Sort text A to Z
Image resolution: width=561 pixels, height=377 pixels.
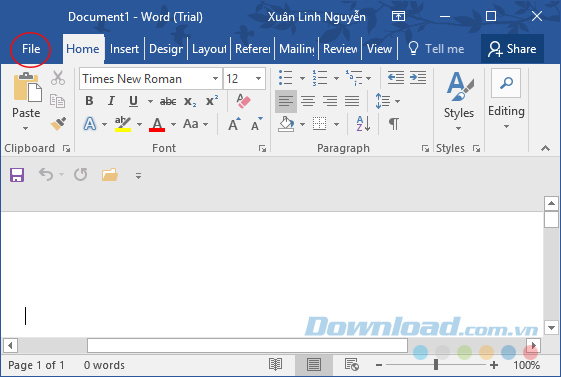coord(363,124)
